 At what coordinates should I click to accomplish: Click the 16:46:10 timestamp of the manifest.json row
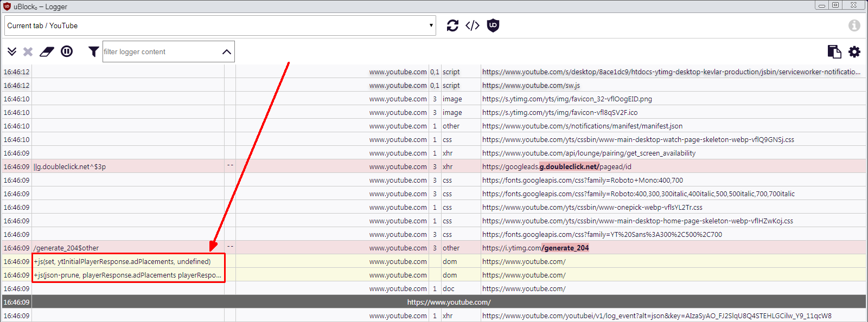(17, 126)
